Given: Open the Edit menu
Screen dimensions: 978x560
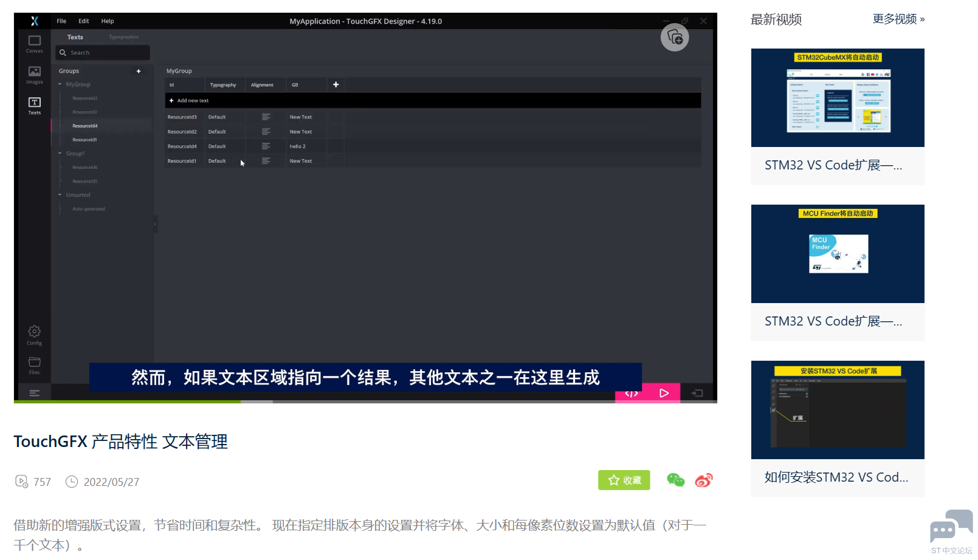Looking at the screenshot, I should point(84,21).
